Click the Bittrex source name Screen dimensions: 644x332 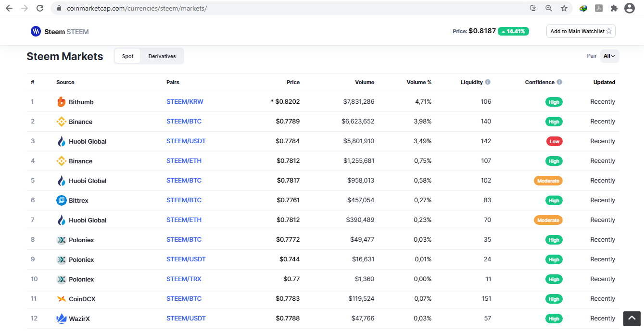78,200
